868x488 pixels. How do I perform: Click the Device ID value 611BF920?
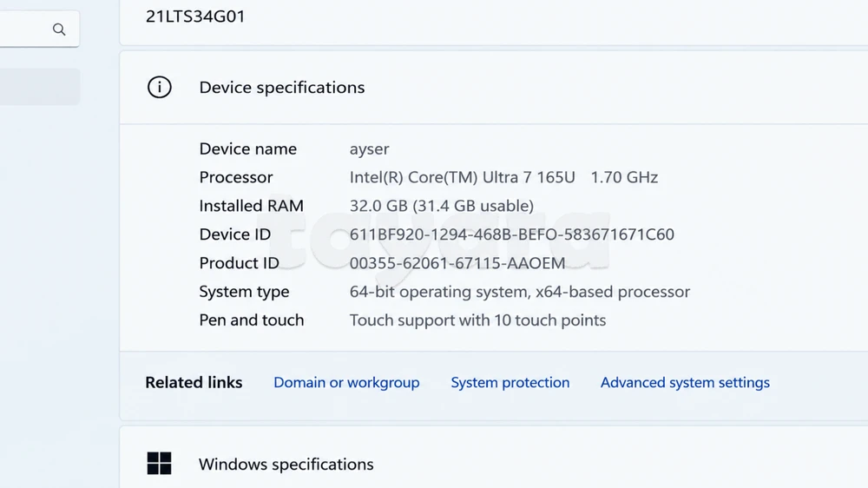pyautogui.click(x=512, y=234)
